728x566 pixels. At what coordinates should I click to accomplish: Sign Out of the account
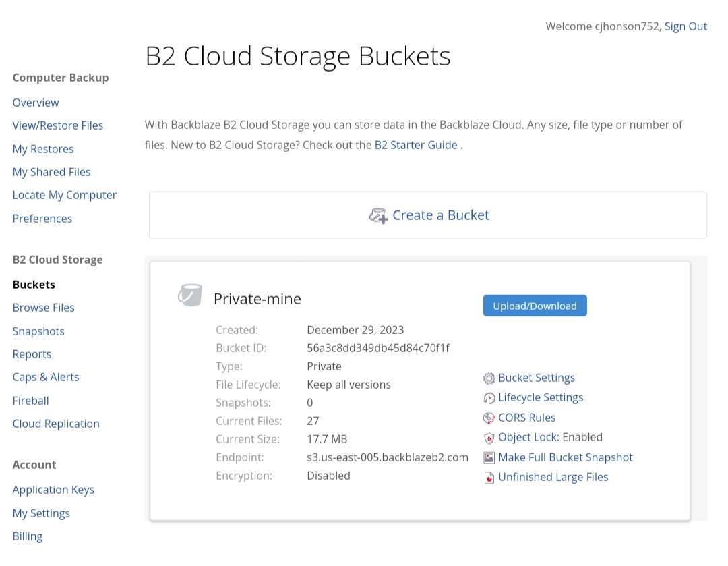(686, 26)
